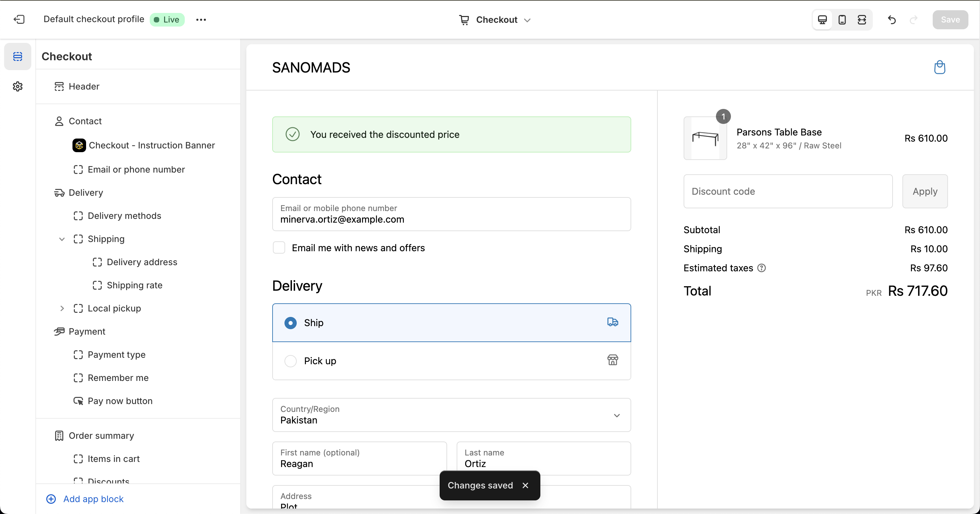Screen dimensions: 980x514
Task: Select Items in cart block
Action: [113, 459]
